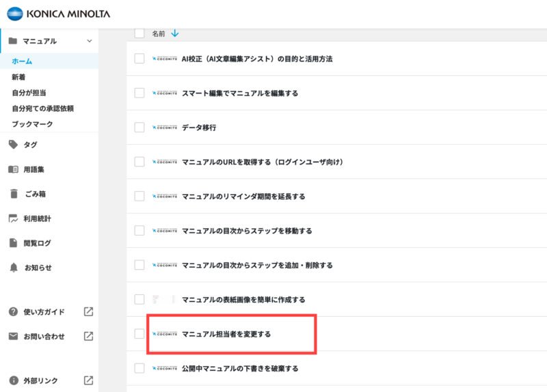The height and width of the screenshot is (392, 547).
Task: Click the 閲覧ログ document icon
Action: (x=13, y=243)
